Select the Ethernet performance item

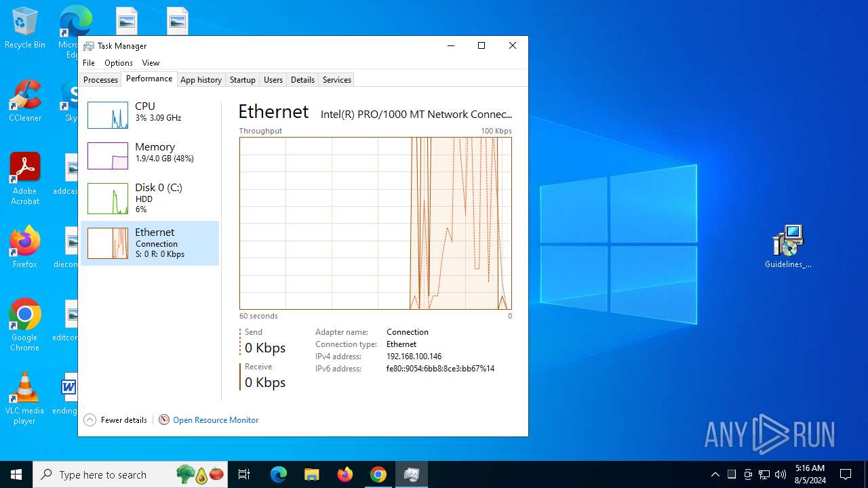tap(150, 243)
